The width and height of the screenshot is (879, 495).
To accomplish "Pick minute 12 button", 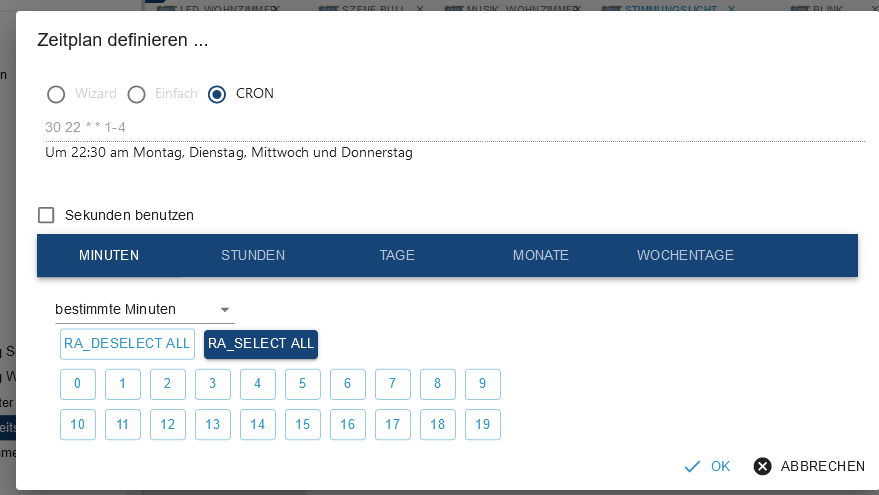I will pyautogui.click(x=168, y=424).
